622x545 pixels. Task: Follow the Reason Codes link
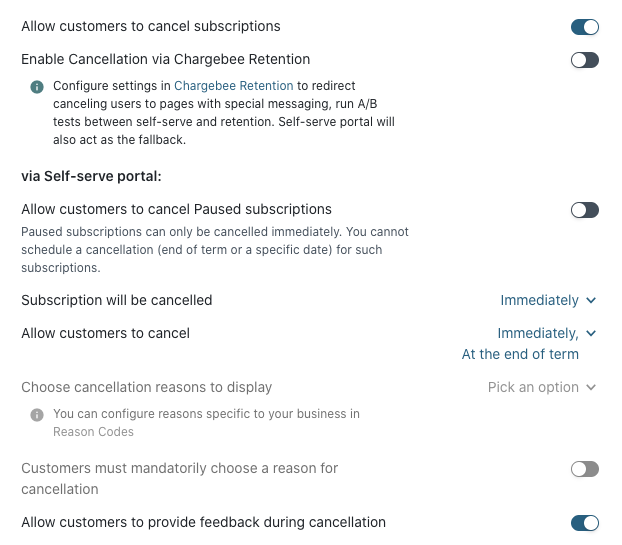point(93,432)
